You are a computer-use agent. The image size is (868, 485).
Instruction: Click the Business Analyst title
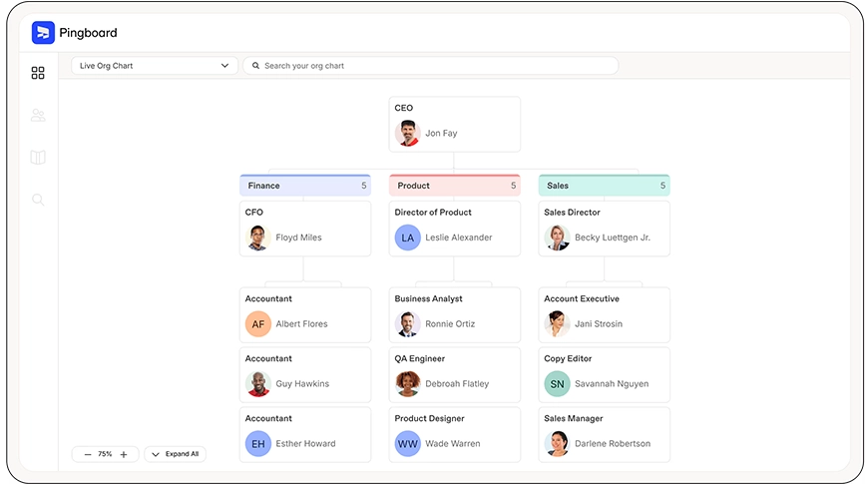coord(428,298)
